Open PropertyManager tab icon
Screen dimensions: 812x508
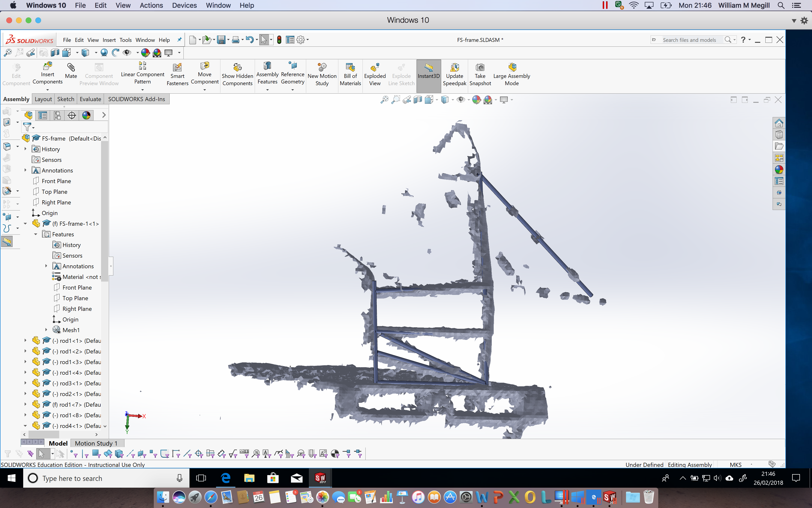pos(43,115)
